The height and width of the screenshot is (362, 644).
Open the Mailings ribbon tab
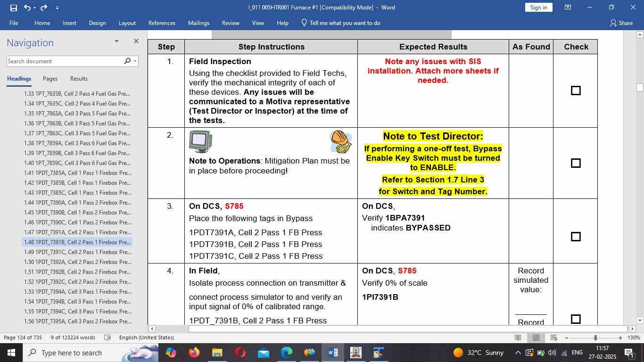[x=198, y=23]
